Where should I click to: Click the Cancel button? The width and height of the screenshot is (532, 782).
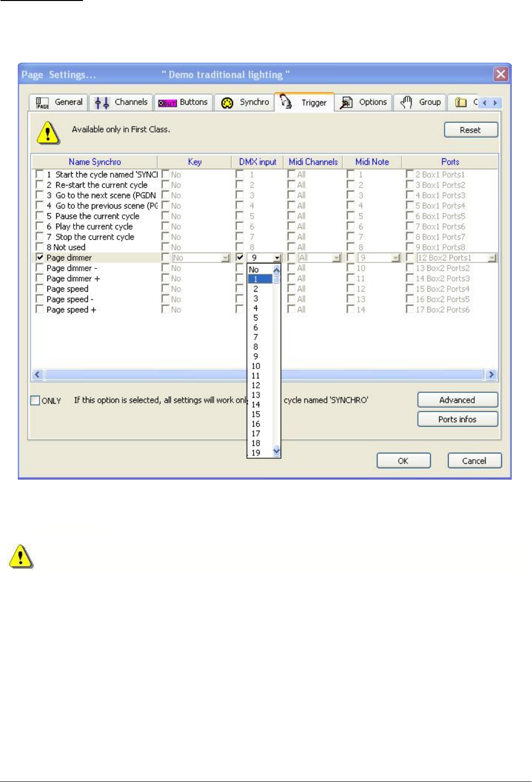[x=474, y=460]
